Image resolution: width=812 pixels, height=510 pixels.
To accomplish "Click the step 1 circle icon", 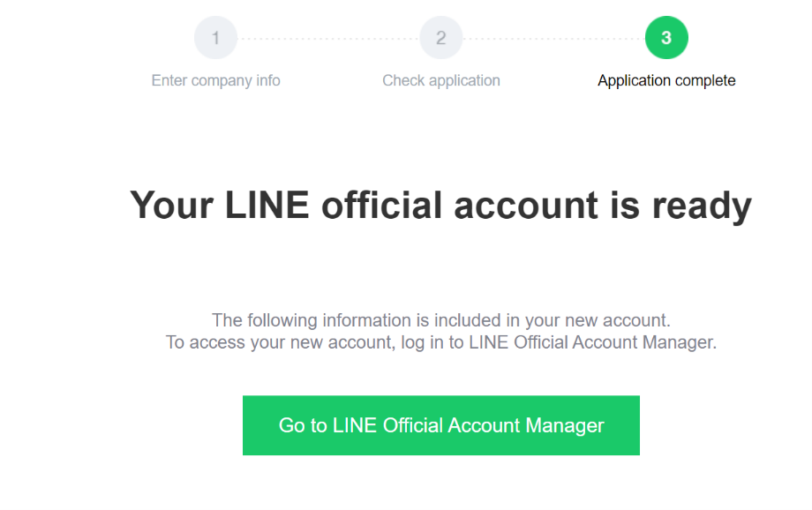I will 216,38.
